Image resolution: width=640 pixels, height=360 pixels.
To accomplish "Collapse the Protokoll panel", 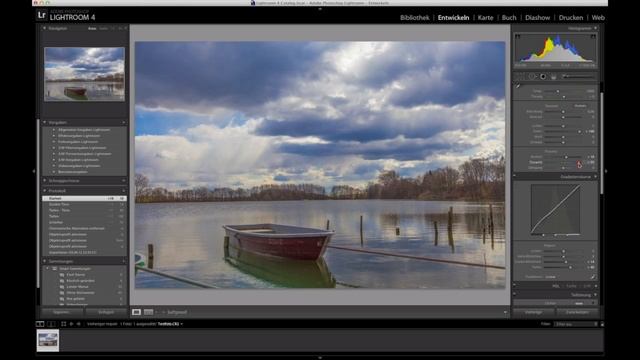I will [x=44, y=191].
